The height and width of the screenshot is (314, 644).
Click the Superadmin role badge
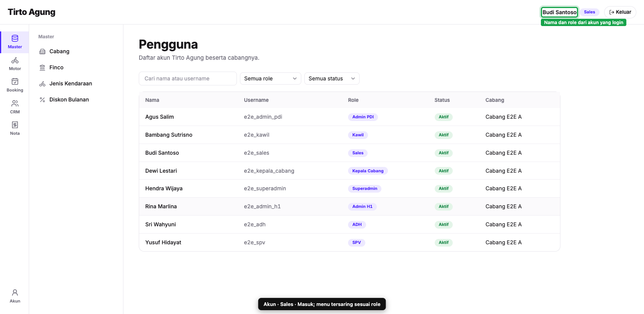365,188
